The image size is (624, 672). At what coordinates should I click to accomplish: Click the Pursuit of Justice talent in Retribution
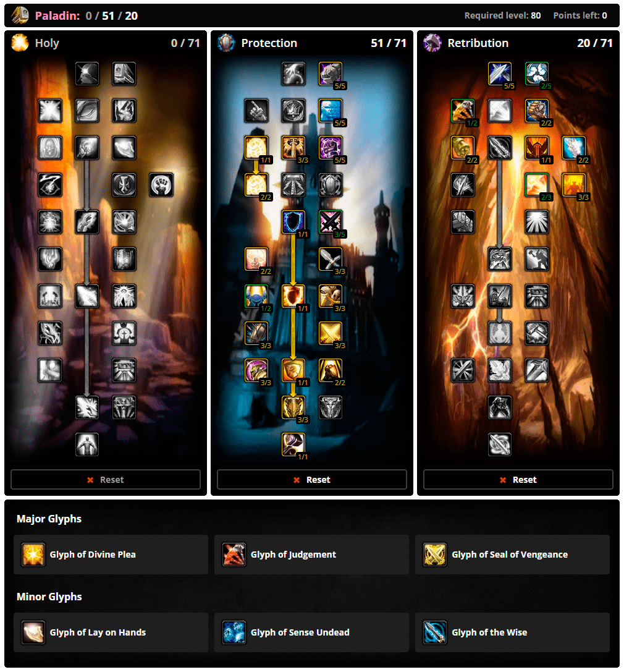tap(574, 148)
